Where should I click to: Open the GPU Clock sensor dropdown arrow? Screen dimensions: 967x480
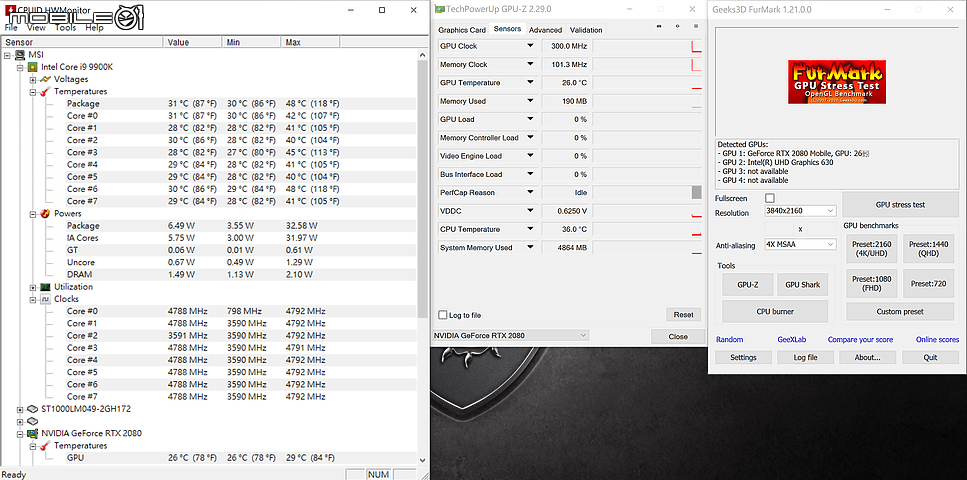point(530,46)
